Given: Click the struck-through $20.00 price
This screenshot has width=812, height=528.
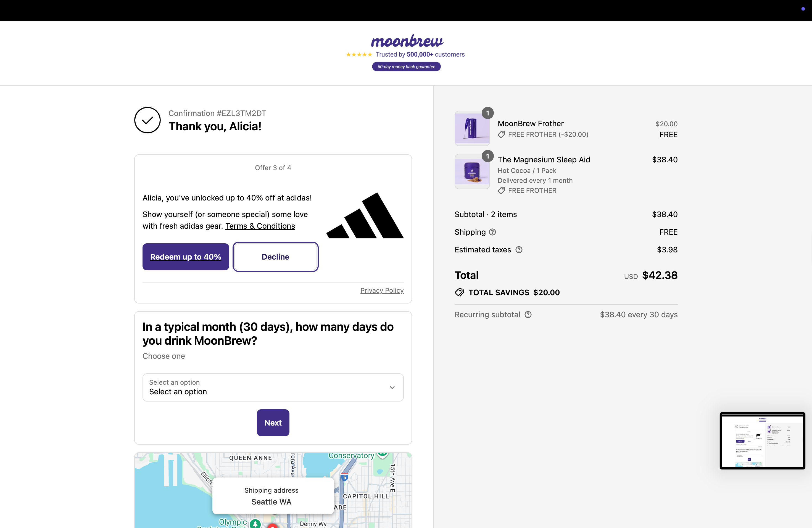Looking at the screenshot, I should [x=666, y=124].
